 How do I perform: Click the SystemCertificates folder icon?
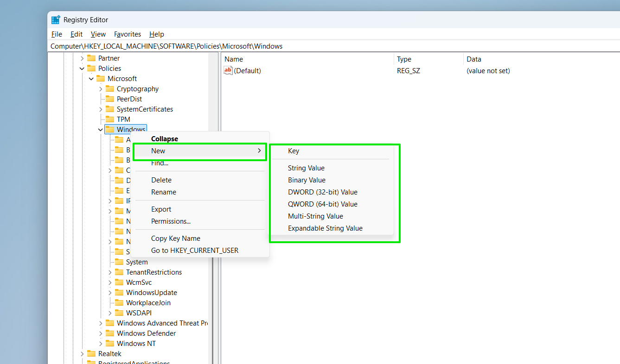tap(110, 109)
